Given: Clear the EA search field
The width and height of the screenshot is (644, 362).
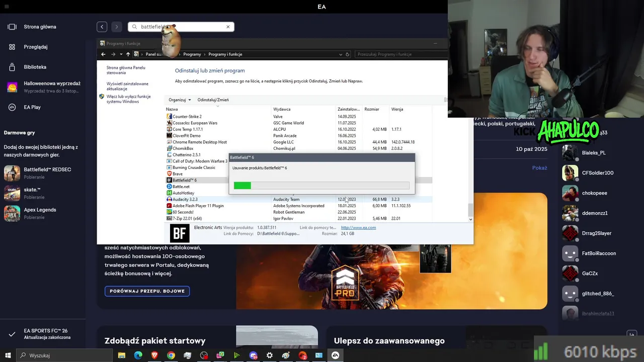Looking at the screenshot, I should 228,27.
